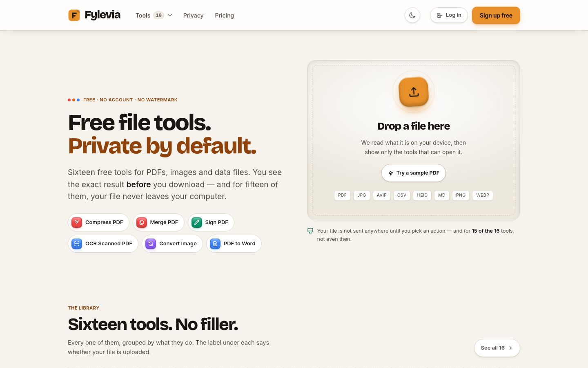Click the PNG format tag

tap(461, 195)
